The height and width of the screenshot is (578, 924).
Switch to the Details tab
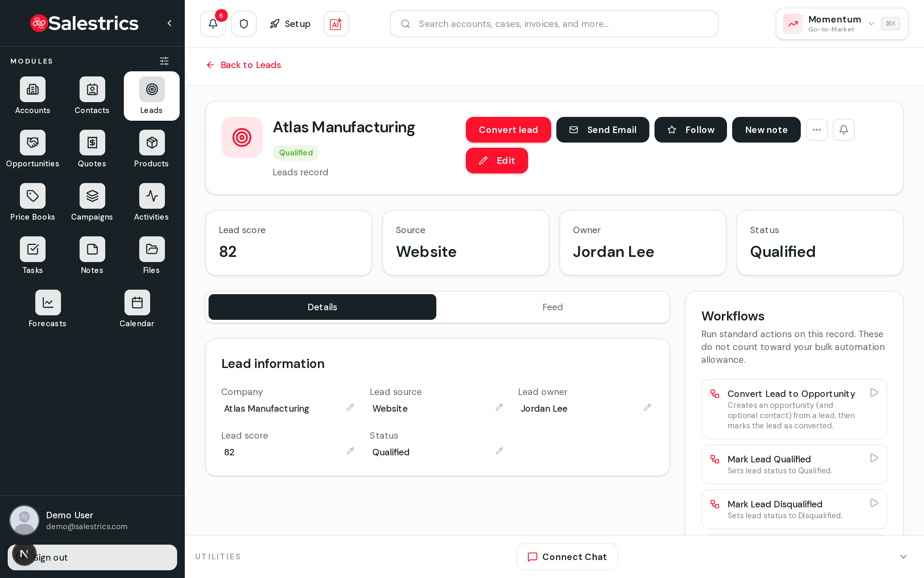click(322, 307)
